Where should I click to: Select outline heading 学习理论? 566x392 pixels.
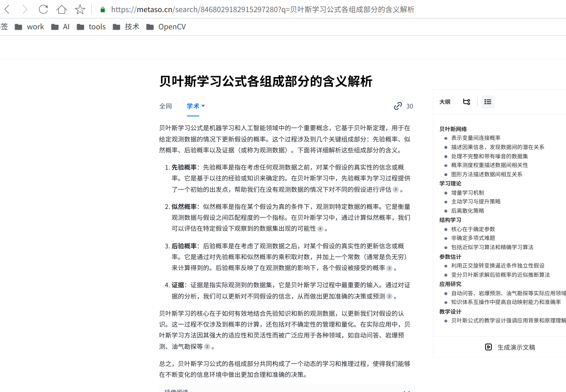[450, 183]
